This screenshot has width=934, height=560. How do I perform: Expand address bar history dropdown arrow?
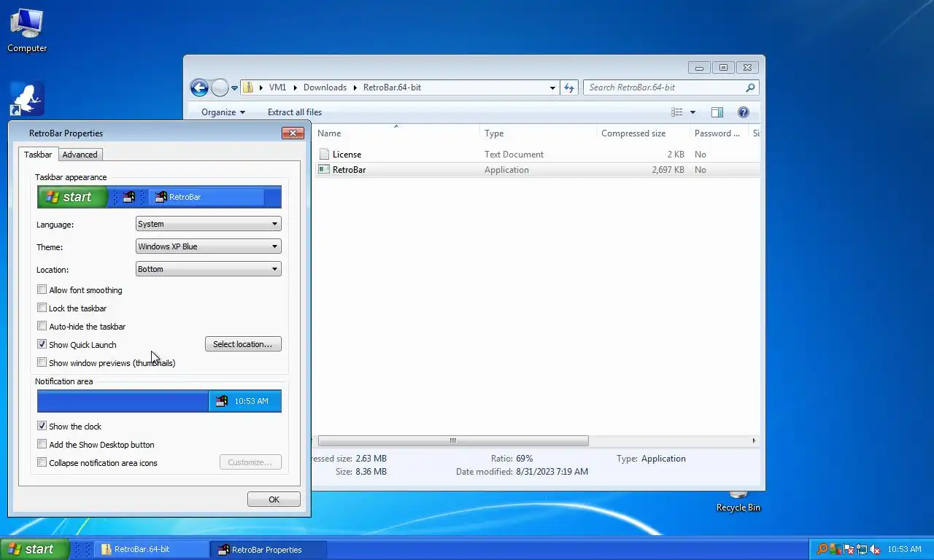pos(552,87)
